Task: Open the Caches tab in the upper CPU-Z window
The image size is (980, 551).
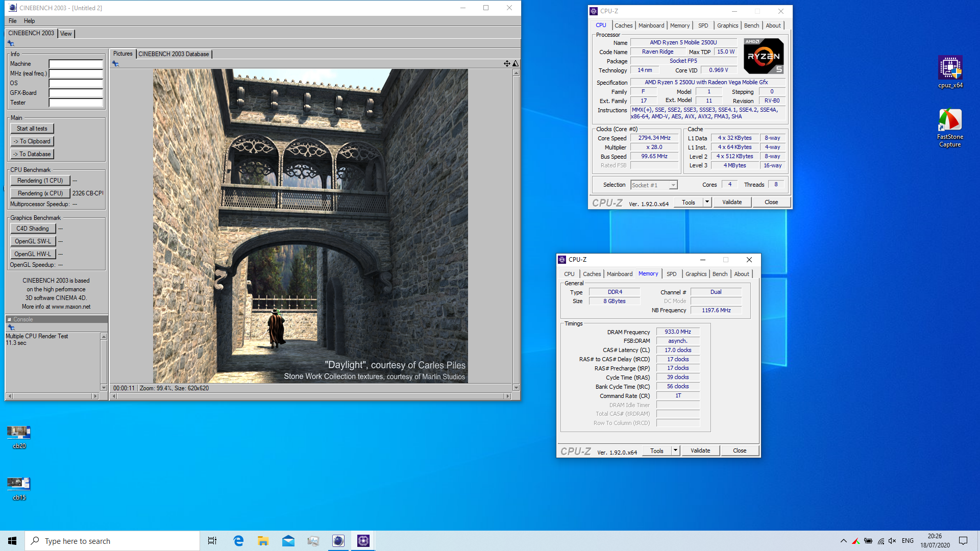Action: [623, 26]
